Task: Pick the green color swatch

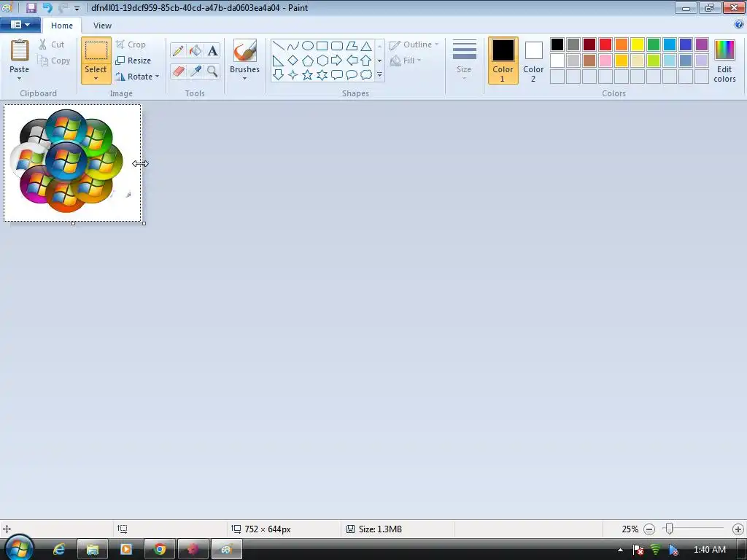Action: point(654,44)
